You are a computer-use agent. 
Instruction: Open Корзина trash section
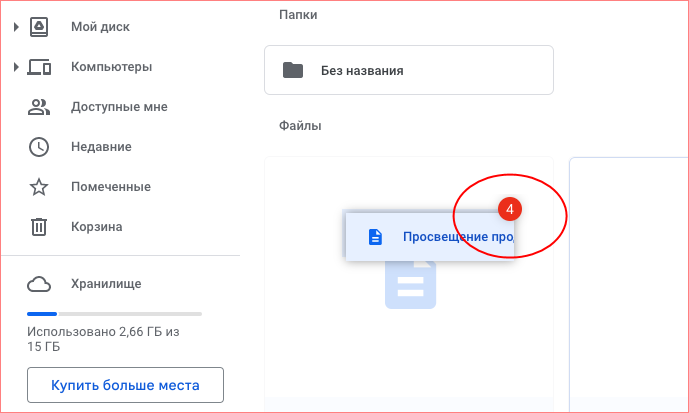tap(97, 227)
